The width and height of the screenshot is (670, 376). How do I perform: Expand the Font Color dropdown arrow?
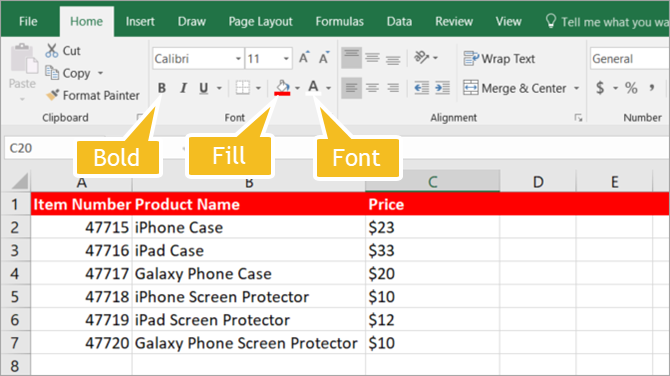point(329,88)
